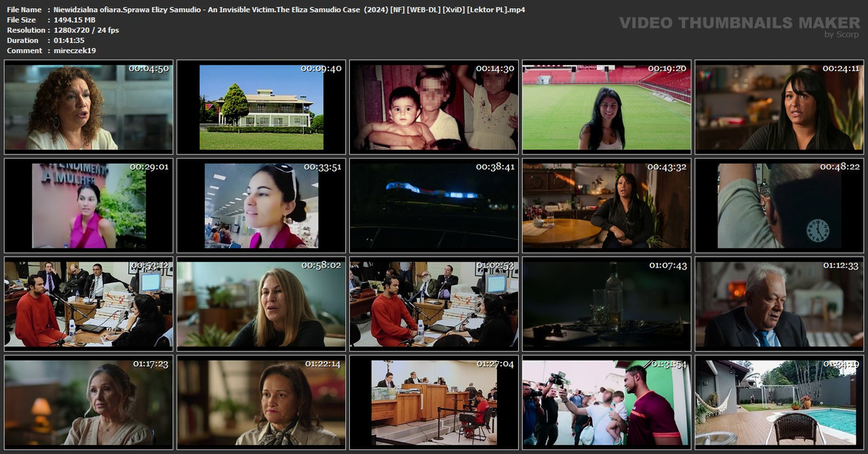Open thumbnail at timestamp 00:43:32

606,205
